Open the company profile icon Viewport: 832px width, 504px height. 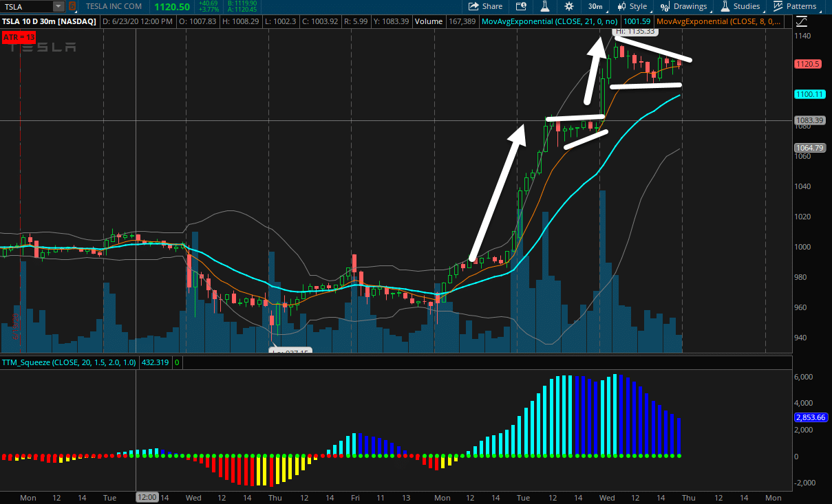point(520,6)
